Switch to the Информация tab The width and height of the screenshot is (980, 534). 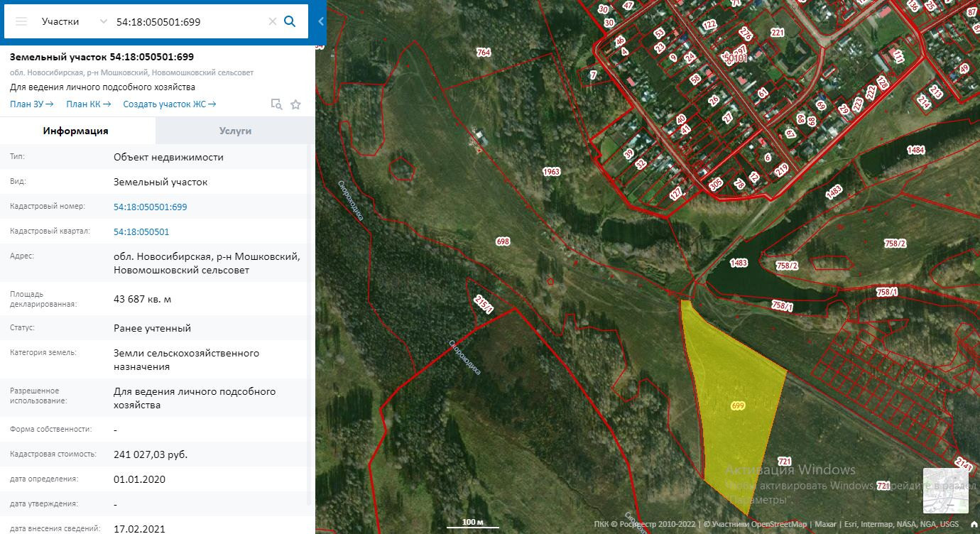pyautogui.click(x=75, y=131)
